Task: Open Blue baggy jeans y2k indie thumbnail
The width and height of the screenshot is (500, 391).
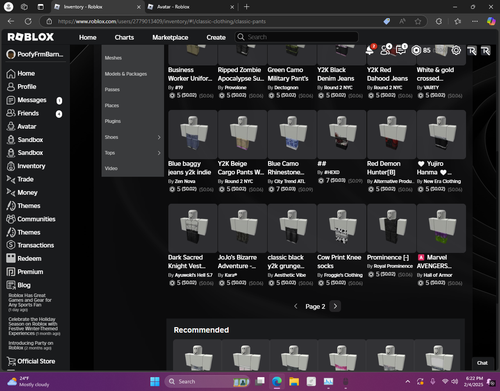Action: point(193,134)
